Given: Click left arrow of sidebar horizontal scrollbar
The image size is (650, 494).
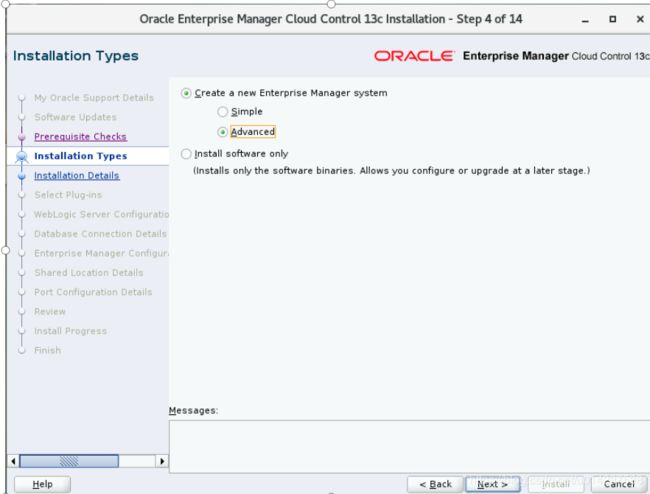Looking at the screenshot, I should tap(13, 461).
